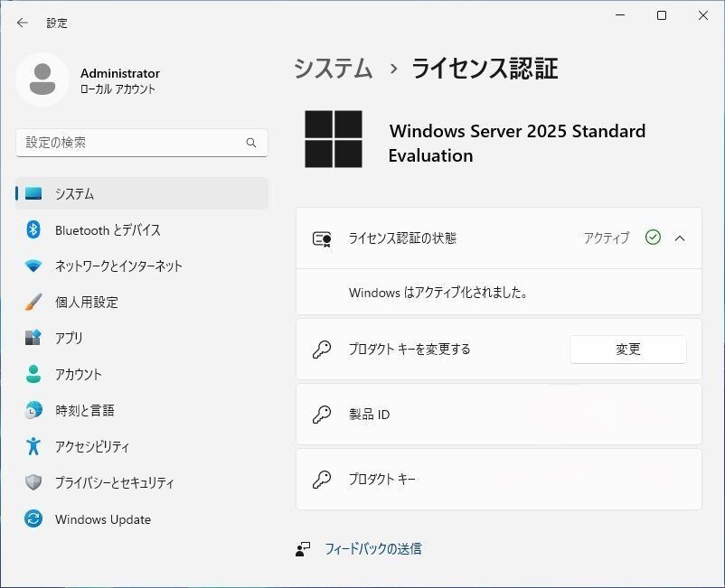Click the back arrow in title bar
The width and height of the screenshot is (725, 588).
tap(23, 23)
